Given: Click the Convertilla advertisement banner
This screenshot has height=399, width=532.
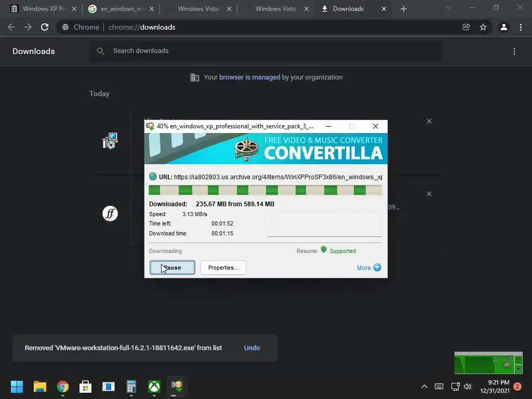Looking at the screenshot, I should (265, 149).
